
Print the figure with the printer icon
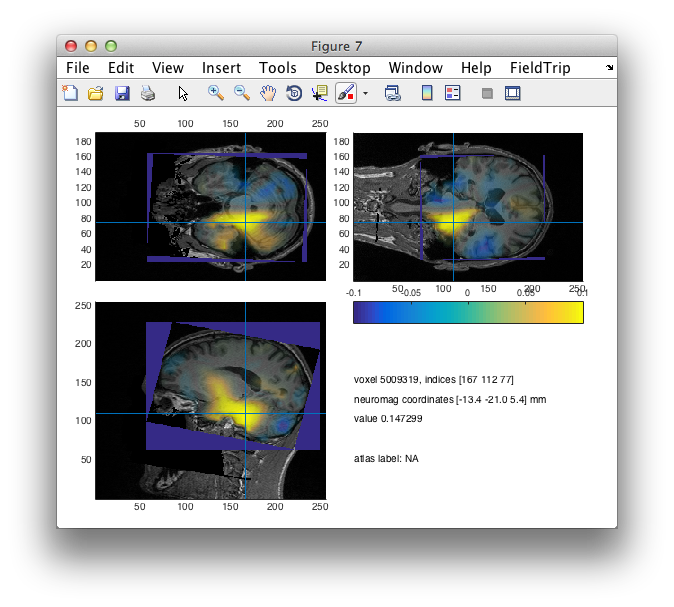pos(148,93)
